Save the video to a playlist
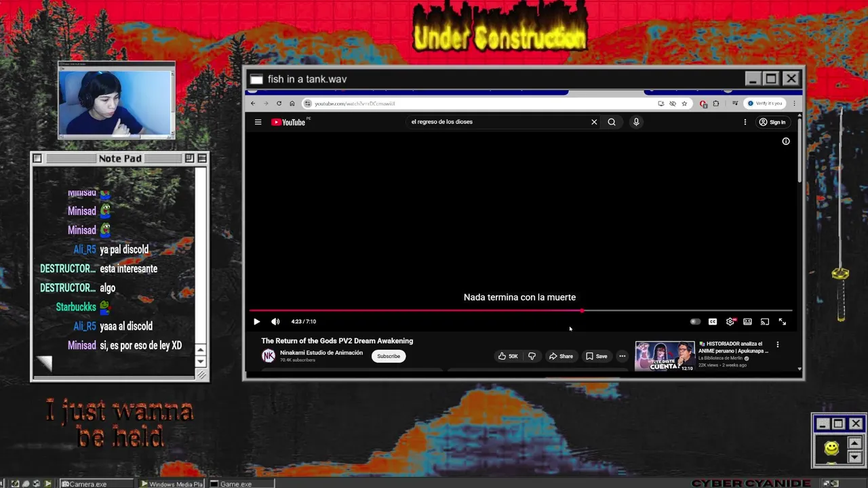 point(596,356)
